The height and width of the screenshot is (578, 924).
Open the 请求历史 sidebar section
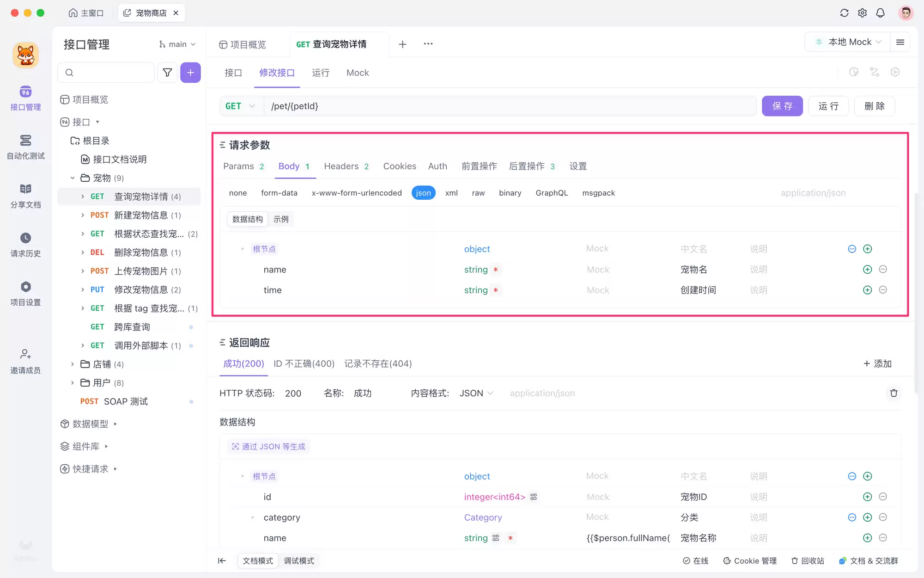click(x=25, y=245)
